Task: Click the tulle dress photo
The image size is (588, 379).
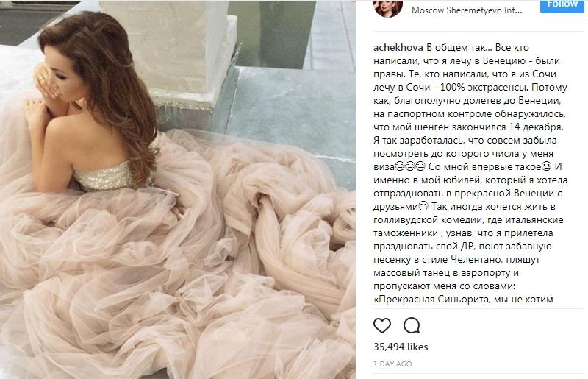Action: tap(178, 189)
